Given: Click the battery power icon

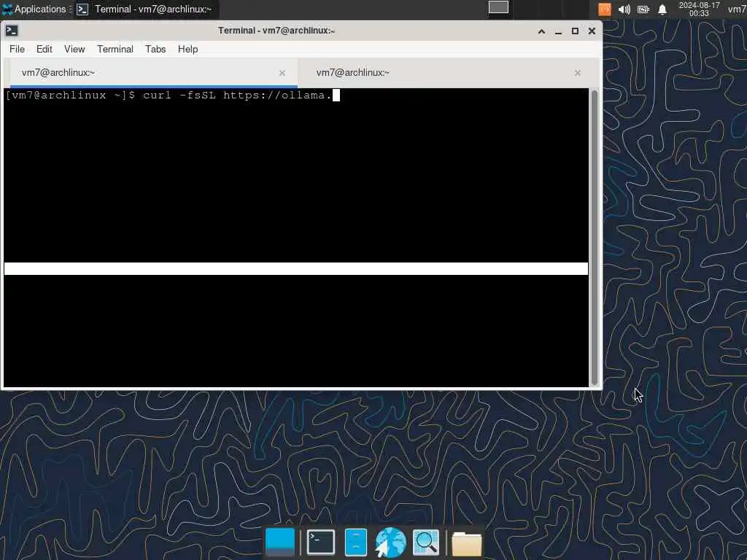Looking at the screenshot, I should (643, 9).
